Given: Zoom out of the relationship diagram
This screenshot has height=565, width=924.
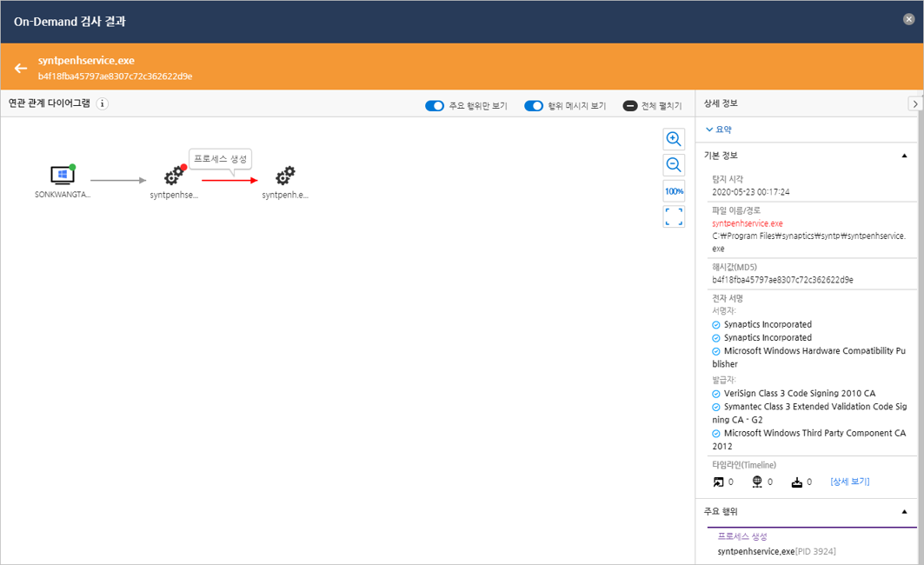Looking at the screenshot, I should coord(674,165).
